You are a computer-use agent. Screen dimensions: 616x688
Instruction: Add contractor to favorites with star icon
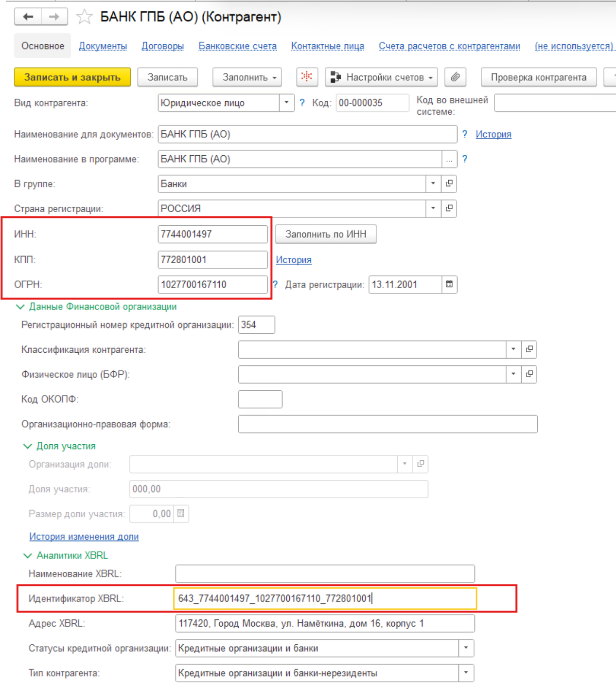coord(85,17)
